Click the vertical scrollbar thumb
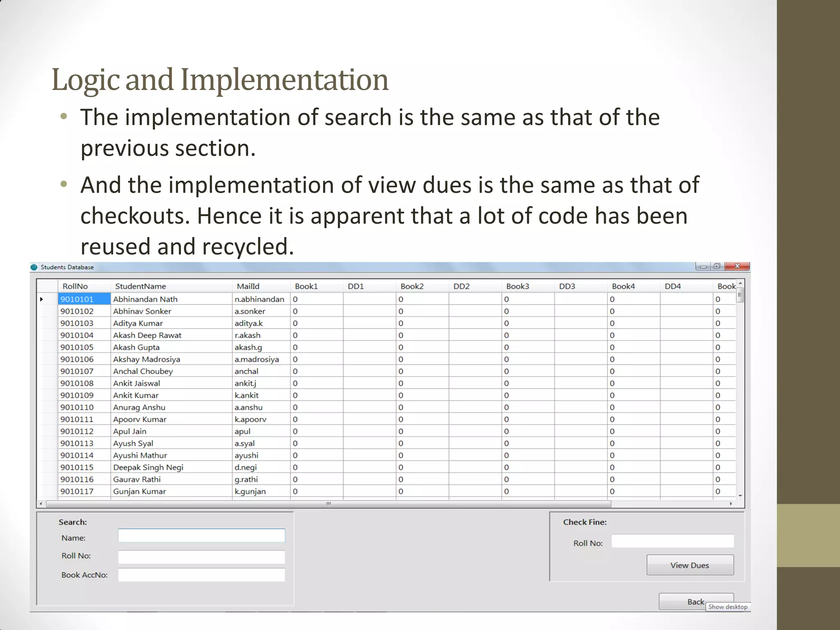The height and width of the screenshot is (630, 840). tap(740, 294)
